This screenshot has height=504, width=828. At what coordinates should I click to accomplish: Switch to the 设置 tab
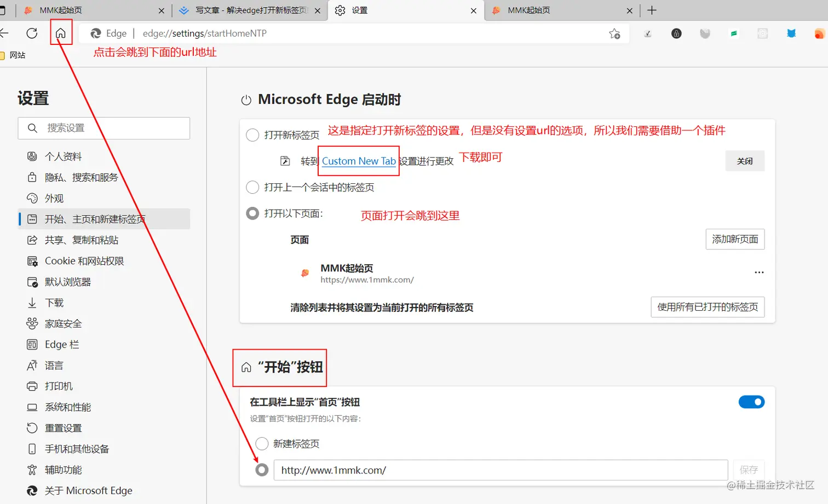(x=406, y=10)
